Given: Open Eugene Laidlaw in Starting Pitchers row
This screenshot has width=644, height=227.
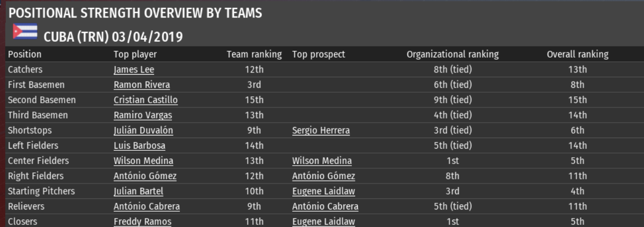Looking at the screenshot, I should [x=323, y=192].
